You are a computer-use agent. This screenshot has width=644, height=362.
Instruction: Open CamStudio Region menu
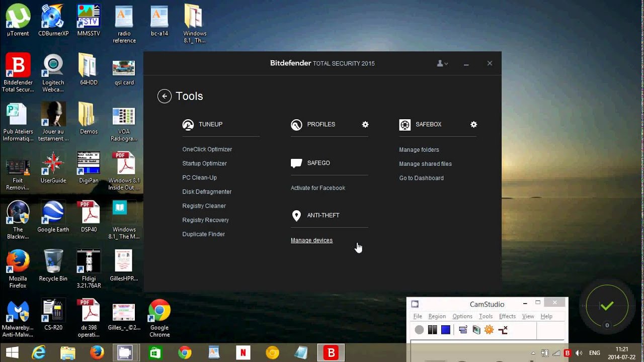click(x=437, y=316)
